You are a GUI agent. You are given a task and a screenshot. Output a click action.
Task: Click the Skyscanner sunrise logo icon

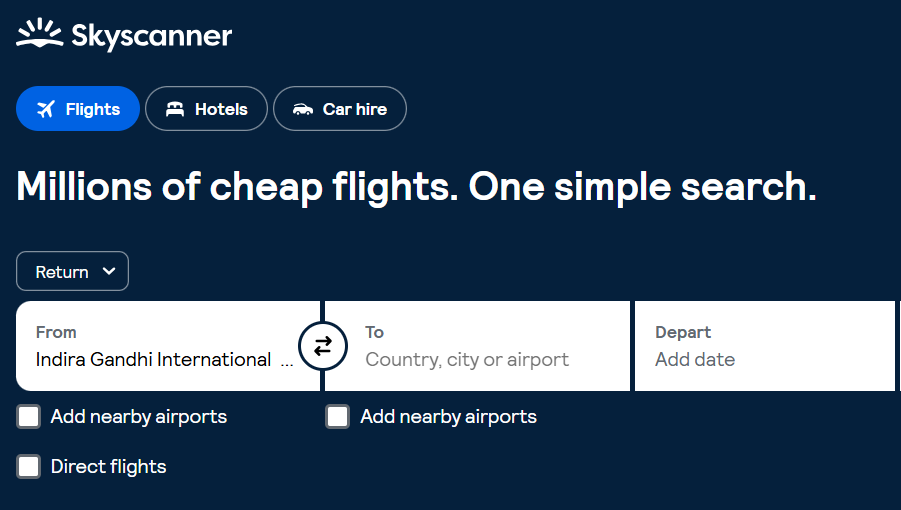tap(40, 35)
